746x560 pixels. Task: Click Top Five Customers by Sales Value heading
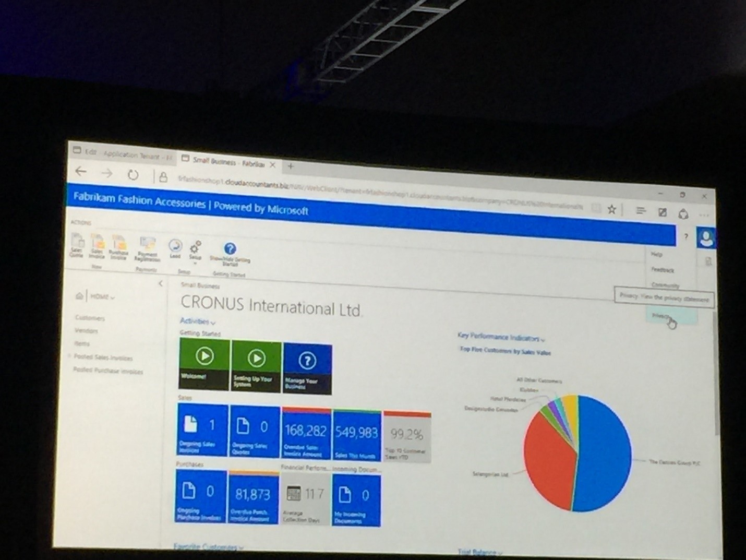[x=505, y=351]
